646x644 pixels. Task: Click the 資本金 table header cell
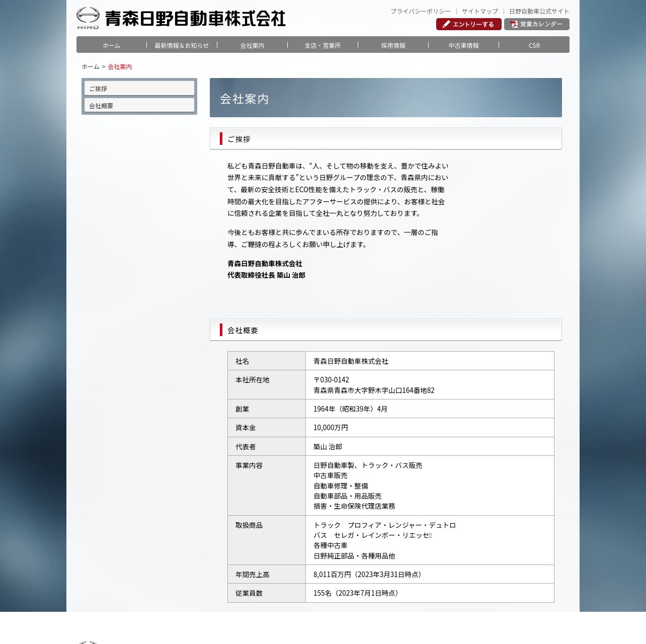coord(267,428)
